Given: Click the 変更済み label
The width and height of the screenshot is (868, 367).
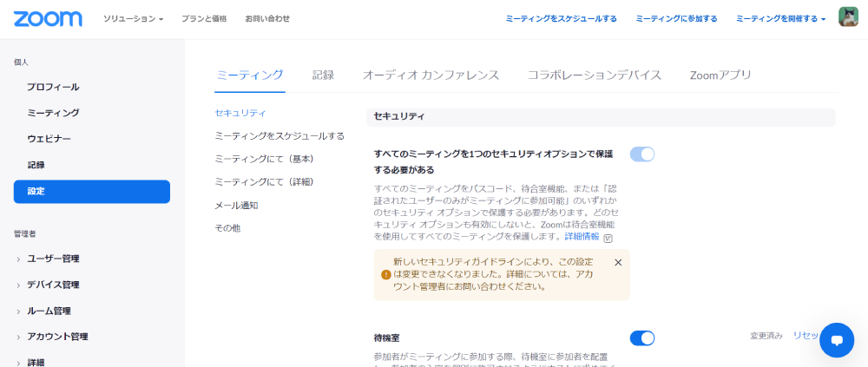Looking at the screenshot, I should 766,336.
